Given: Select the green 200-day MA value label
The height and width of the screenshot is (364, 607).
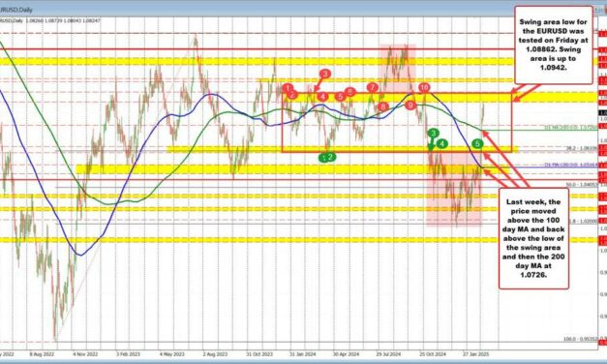Looking at the screenshot, I should (x=571, y=127).
